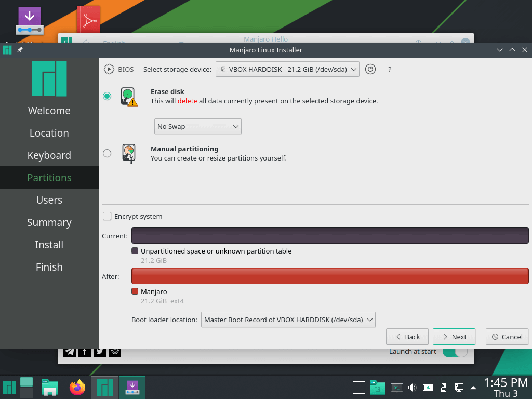Viewport: 532px width, 399px height.
Task: Click the refresh storage devices icon
Action: (x=370, y=69)
